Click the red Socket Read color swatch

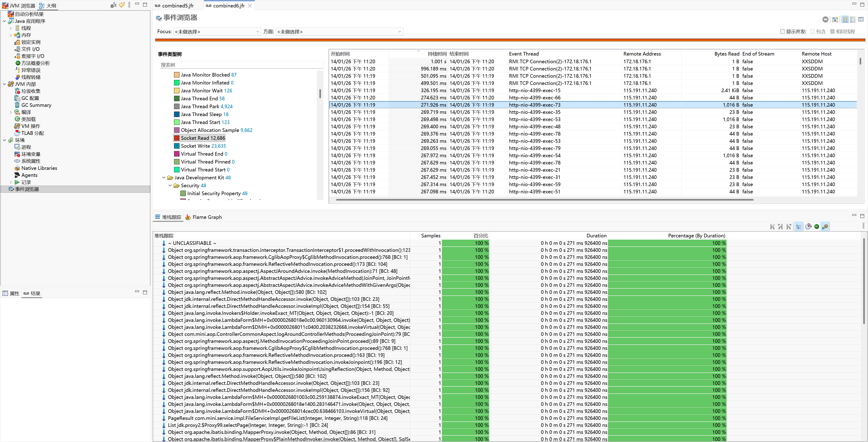click(x=177, y=138)
